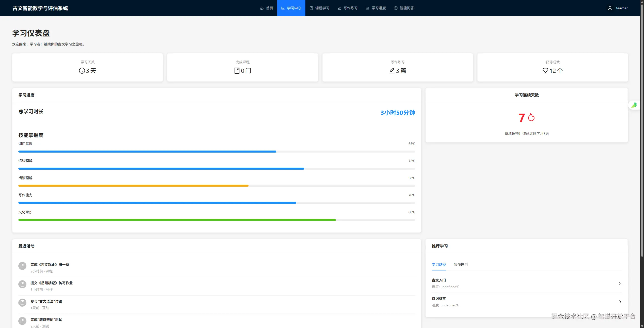Click the 阅读理解 orange progress bar
The width and height of the screenshot is (644, 328).
coord(133,186)
